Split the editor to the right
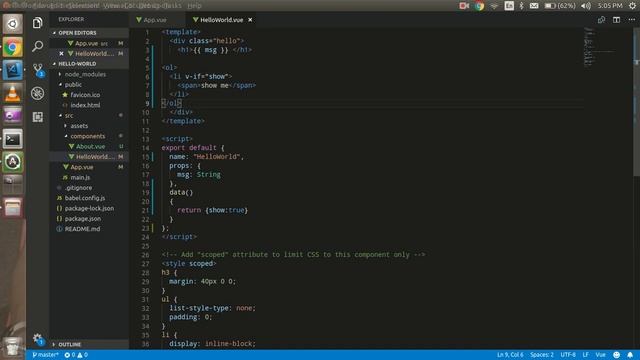Image resolution: width=640 pixels, height=360 pixels. [616, 20]
